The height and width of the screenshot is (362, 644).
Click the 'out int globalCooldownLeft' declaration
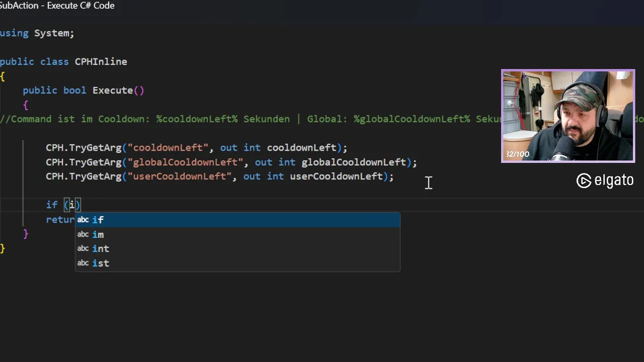coord(330,162)
